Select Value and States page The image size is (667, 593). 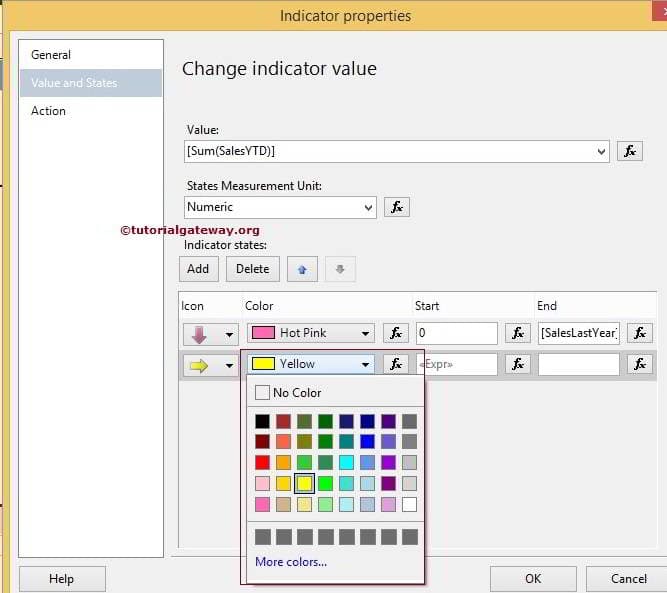pos(91,83)
